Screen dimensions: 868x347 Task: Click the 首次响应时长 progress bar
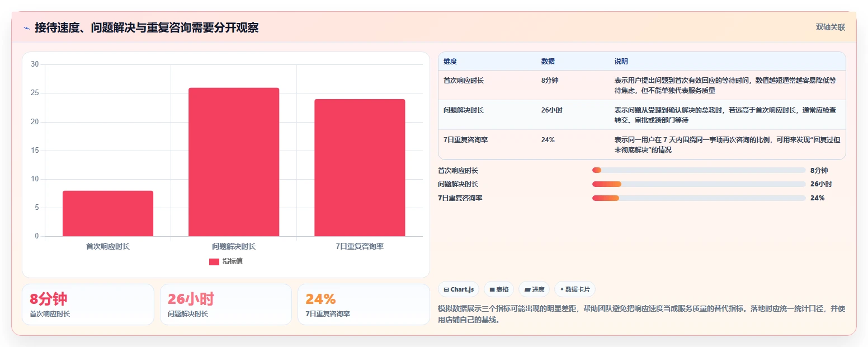699,170
